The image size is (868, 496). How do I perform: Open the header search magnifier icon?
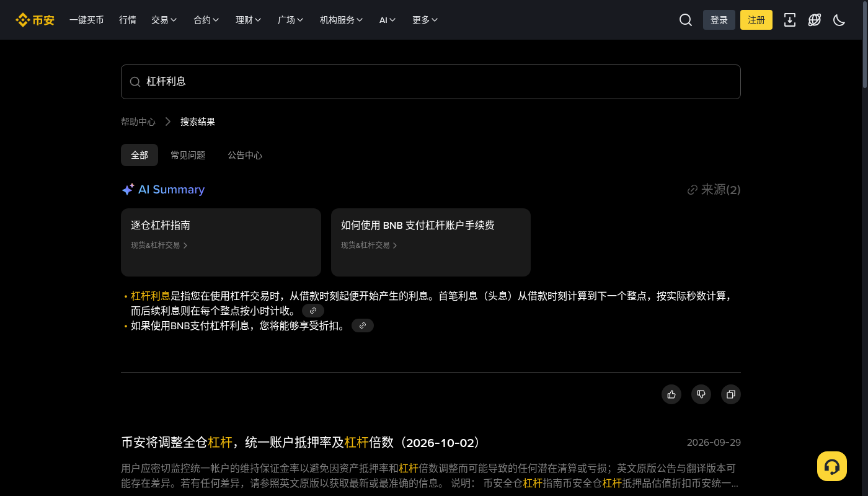click(x=686, y=20)
